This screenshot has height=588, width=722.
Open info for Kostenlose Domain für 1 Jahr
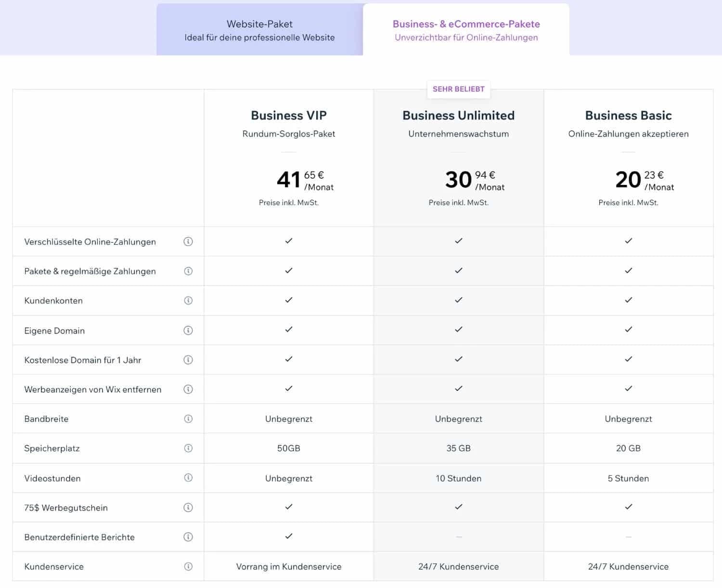[x=188, y=360]
